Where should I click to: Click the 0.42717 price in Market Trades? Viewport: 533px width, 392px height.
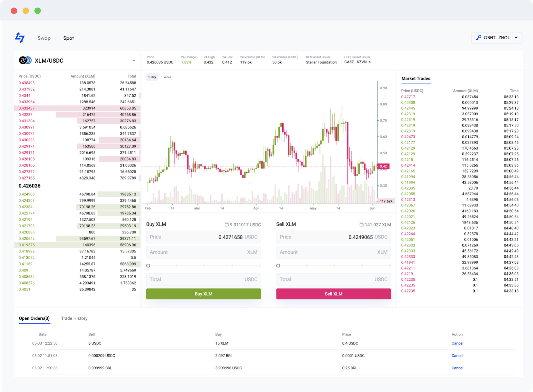point(408,97)
